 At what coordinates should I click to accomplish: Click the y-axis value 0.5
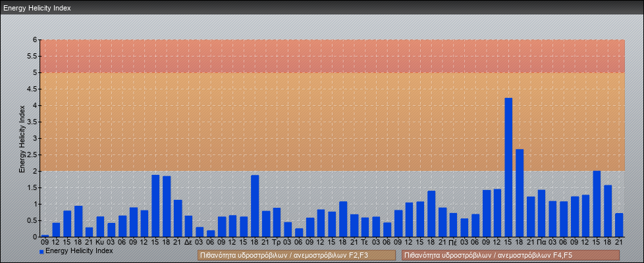(32, 220)
